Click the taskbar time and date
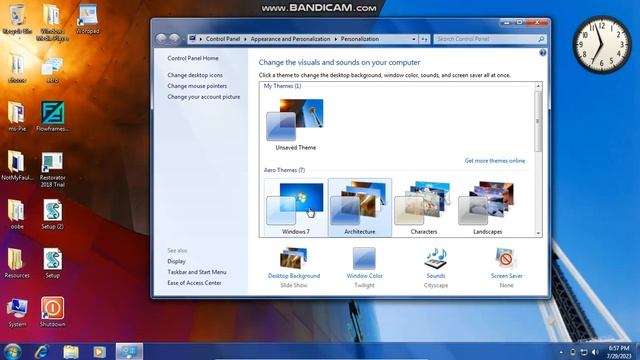 (619, 352)
